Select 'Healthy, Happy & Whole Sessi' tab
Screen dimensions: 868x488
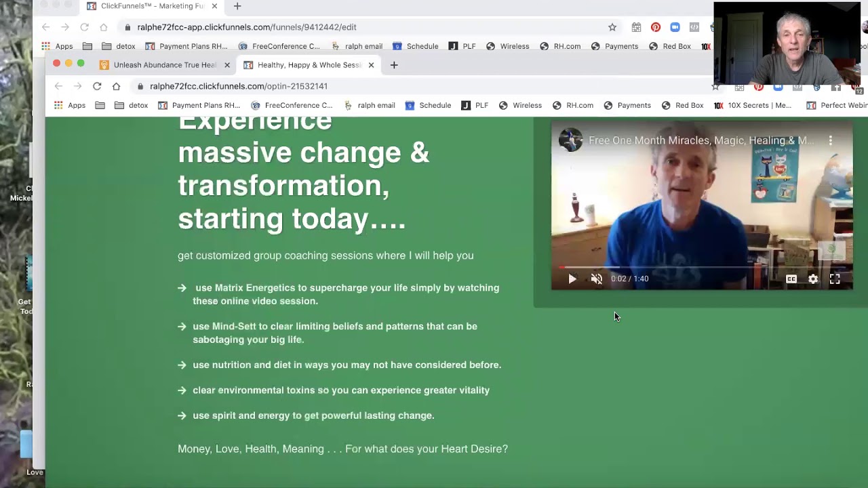(309, 65)
